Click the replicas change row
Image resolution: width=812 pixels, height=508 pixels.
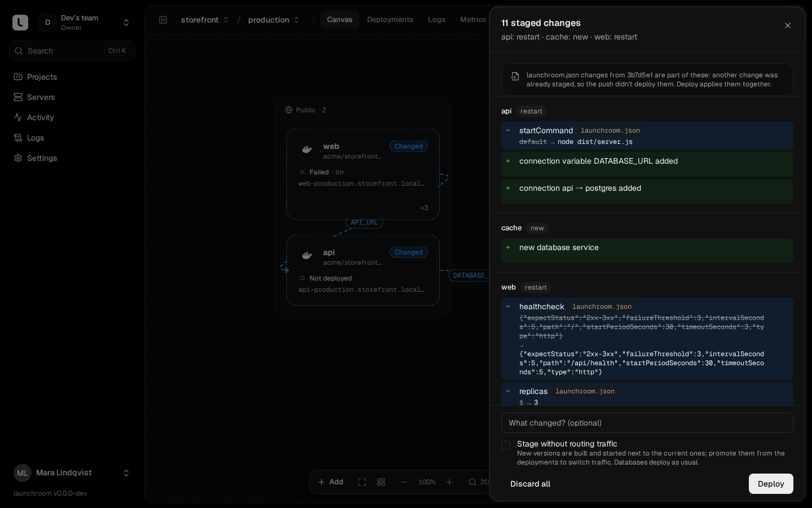click(647, 394)
